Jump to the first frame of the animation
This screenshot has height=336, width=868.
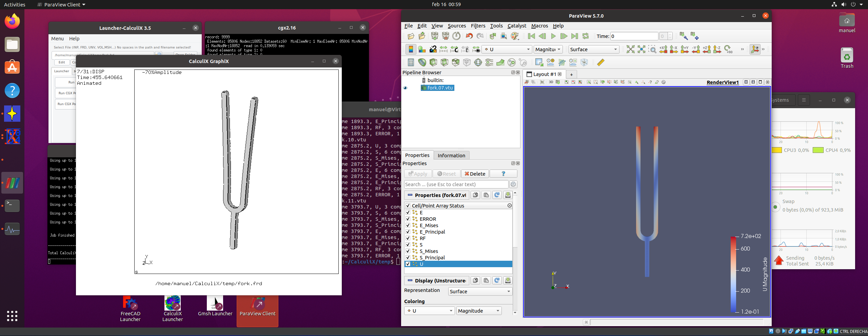pyautogui.click(x=531, y=36)
